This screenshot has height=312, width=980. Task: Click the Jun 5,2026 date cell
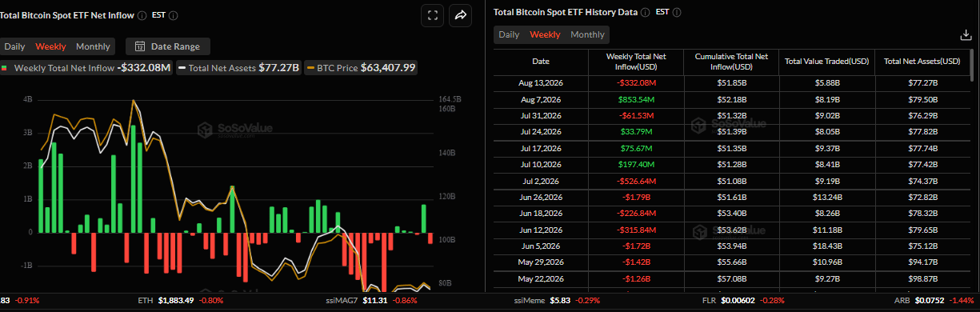[541, 246]
